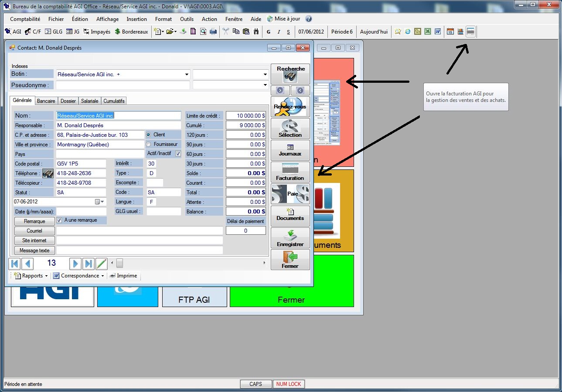Open the Affichage menu
Image resolution: width=562 pixels, height=392 pixels.
(107, 19)
